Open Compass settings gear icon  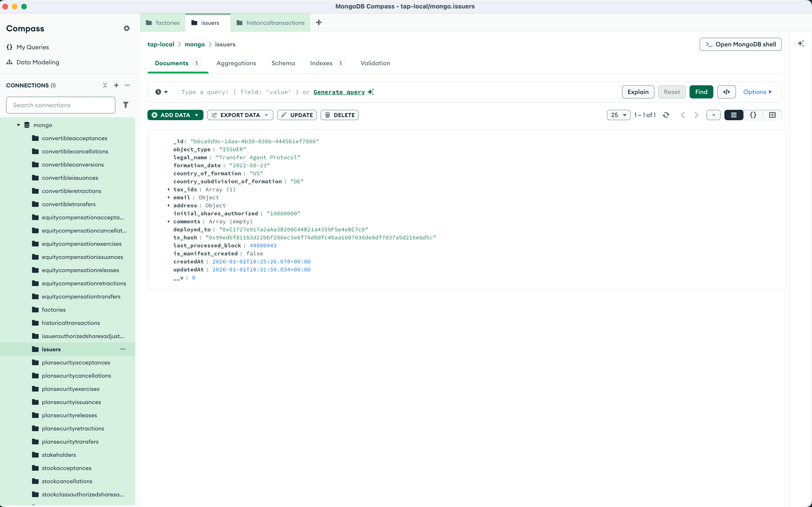pos(126,29)
